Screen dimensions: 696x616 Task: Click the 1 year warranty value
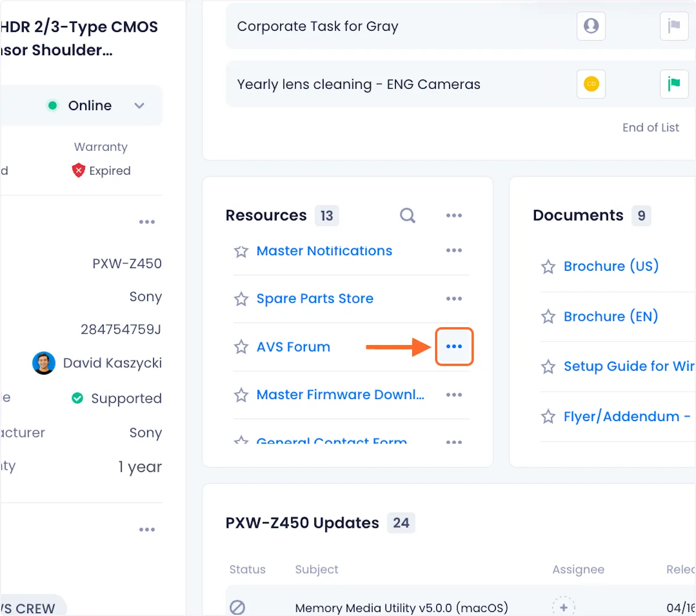coord(140,467)
